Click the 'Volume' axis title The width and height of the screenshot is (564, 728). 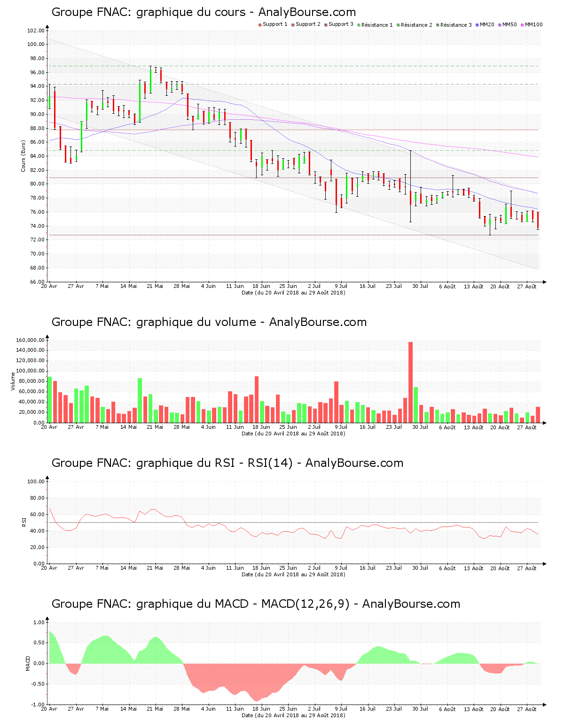(13, 381)
